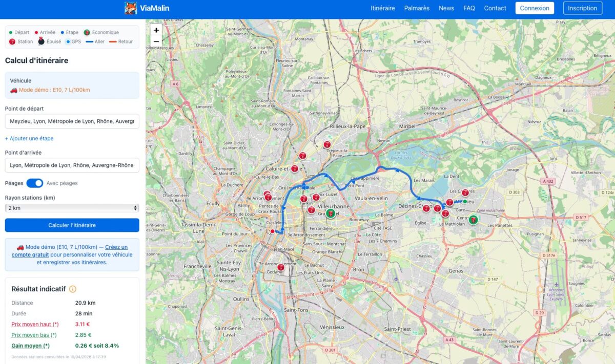
Task: Click the ViaMalin fox logo
Action: [x=131, y=8]
